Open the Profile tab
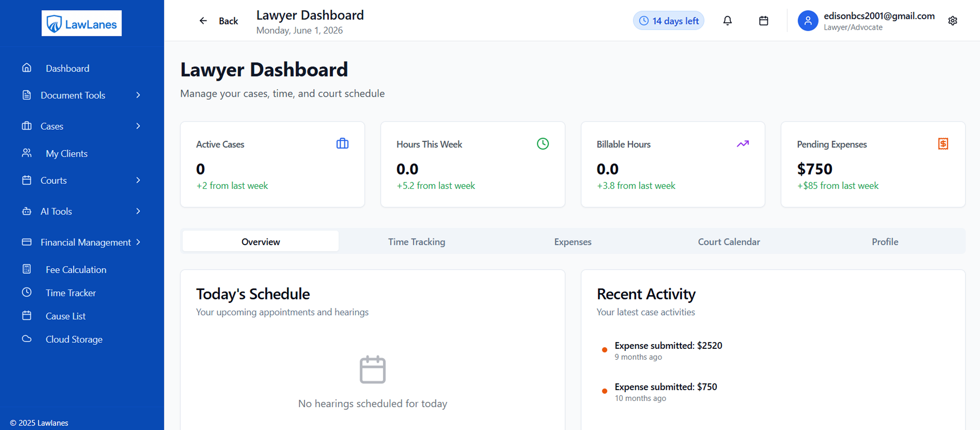 pyautogui.click(x=885, y=242)
